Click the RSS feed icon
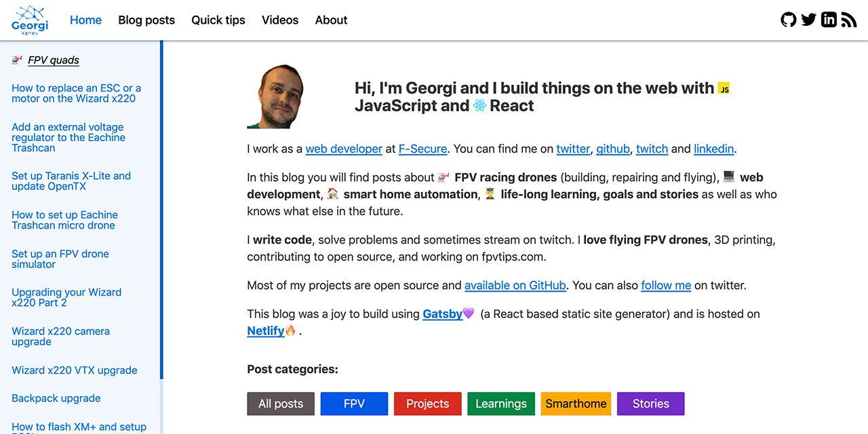The height and width of the screenshot is (434, 868). [x=848, y=20]
